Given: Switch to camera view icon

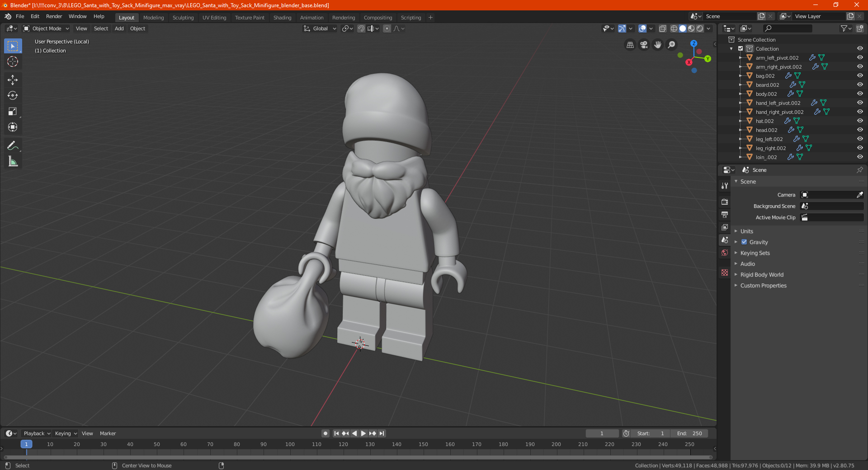Looking at the screenshot, I should [x=644, y=45].
